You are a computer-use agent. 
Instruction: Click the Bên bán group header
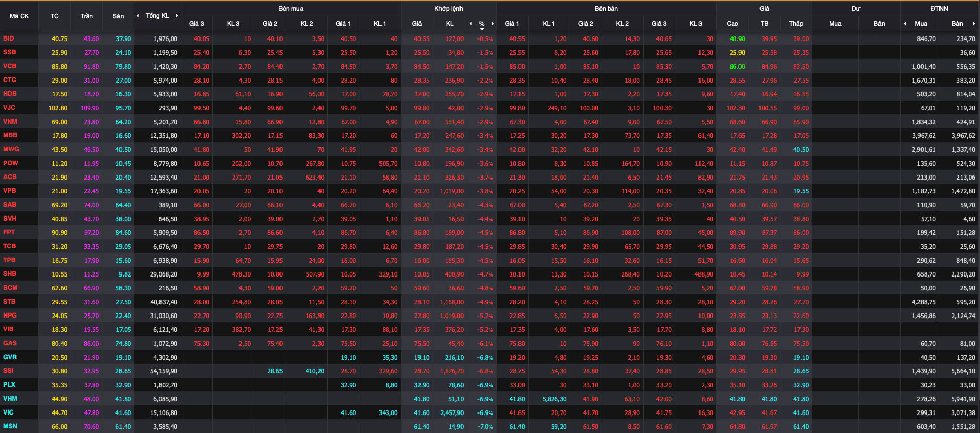606,9
